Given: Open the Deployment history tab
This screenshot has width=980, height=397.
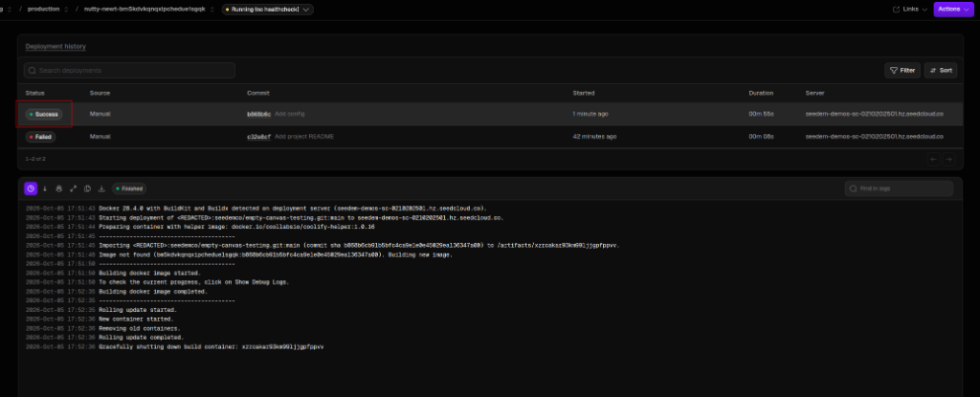Looking at the screenshot, I should [x=56, y=46].
